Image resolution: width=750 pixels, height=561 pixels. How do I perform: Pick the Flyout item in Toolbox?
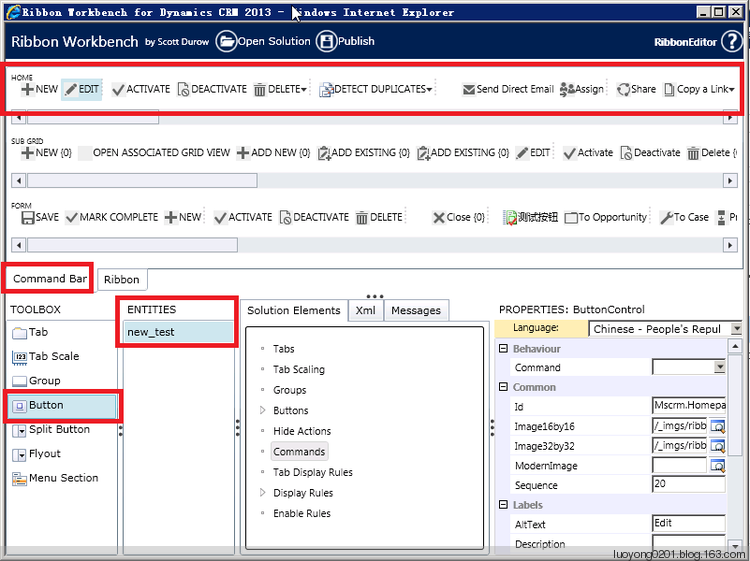(36, 454)
